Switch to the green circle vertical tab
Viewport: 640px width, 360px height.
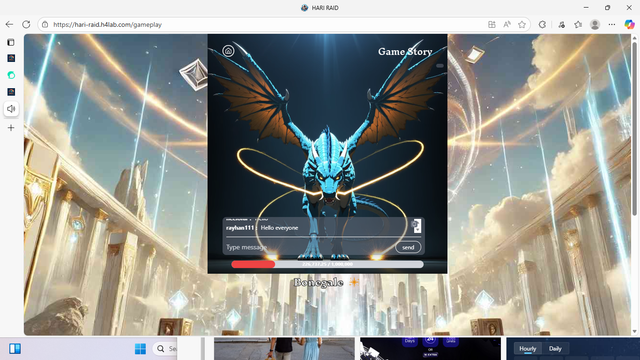coord(11,75)
